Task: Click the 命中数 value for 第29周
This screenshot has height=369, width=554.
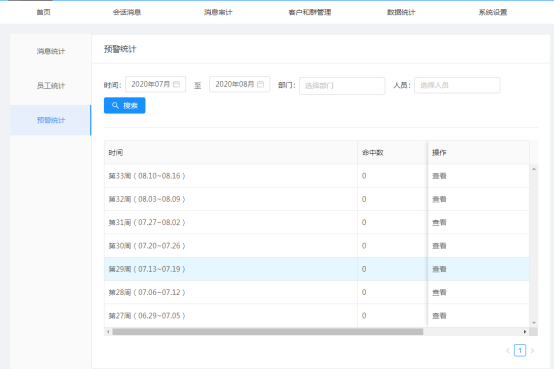Action: 364,269
